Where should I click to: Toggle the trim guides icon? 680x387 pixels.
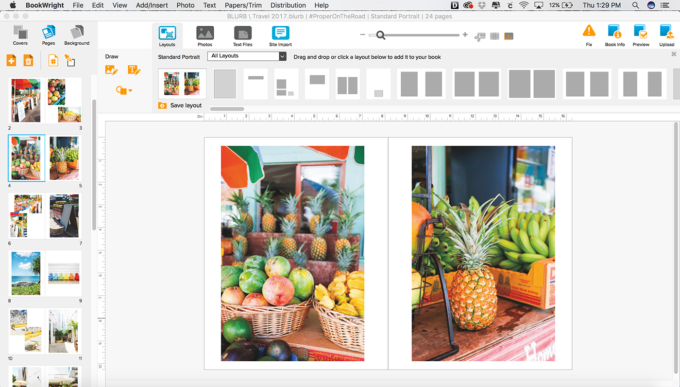click(x=480, y=37)
